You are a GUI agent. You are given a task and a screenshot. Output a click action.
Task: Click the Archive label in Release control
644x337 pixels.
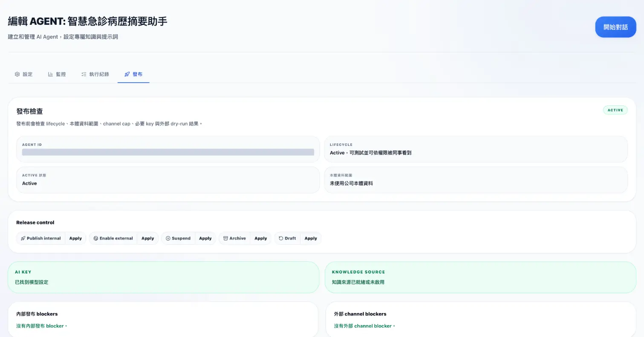coord(237,238)
